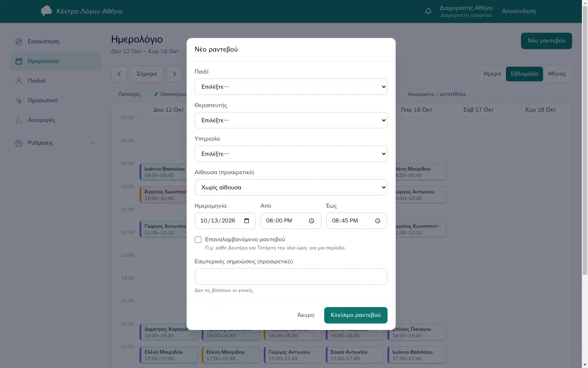588x368 pixels.
Task: Open the Υπηρεσία dropdown
Action: click(x=291, y=154)
